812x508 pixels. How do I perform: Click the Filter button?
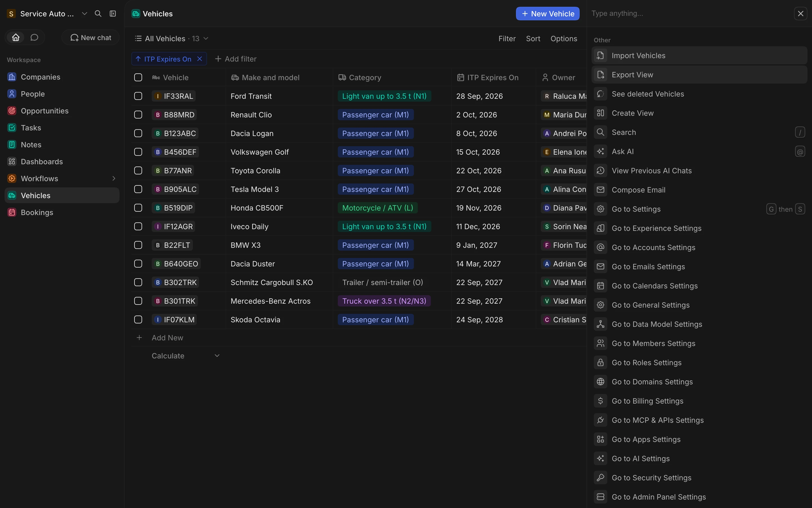coord(507,39)
